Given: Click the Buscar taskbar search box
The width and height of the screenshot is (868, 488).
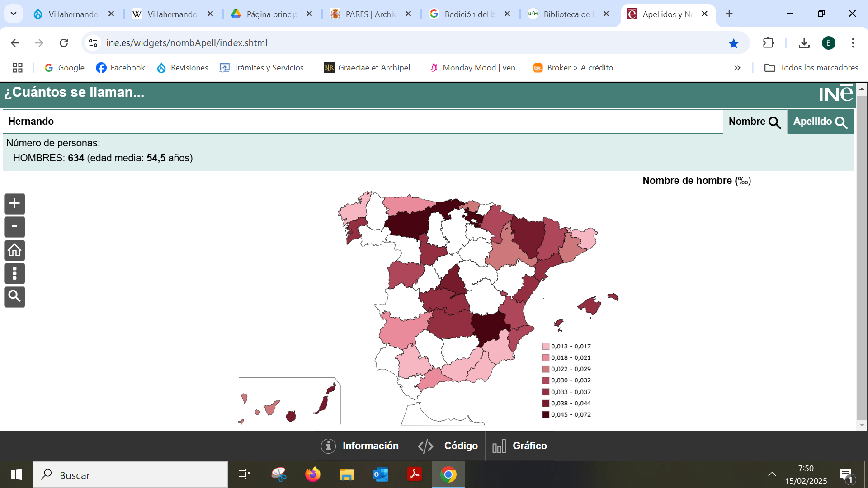Looking at the screenshot, I should [130, 475].
